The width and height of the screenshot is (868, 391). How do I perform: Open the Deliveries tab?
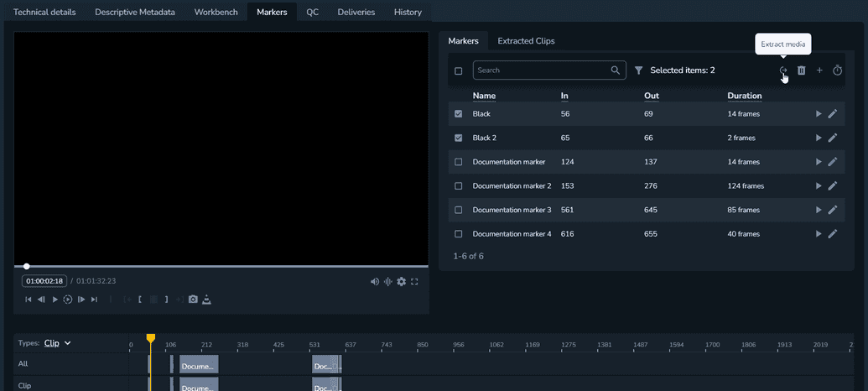coord(356,12)
